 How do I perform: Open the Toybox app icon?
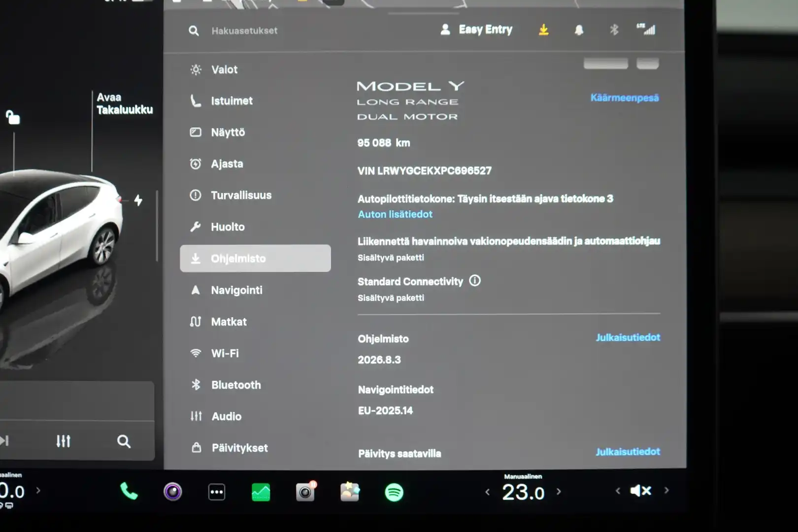(x=350, y=492)
